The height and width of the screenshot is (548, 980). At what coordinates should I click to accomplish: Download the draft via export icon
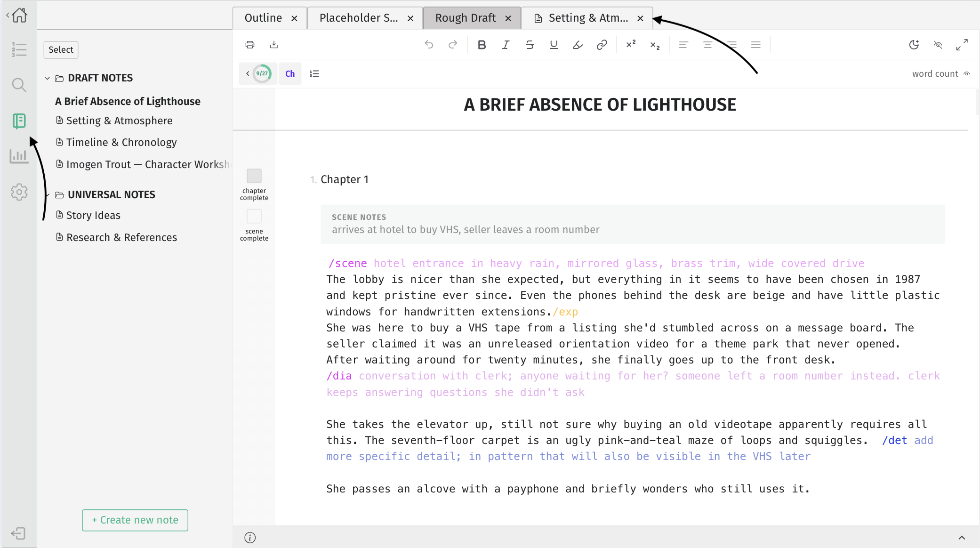274,45
